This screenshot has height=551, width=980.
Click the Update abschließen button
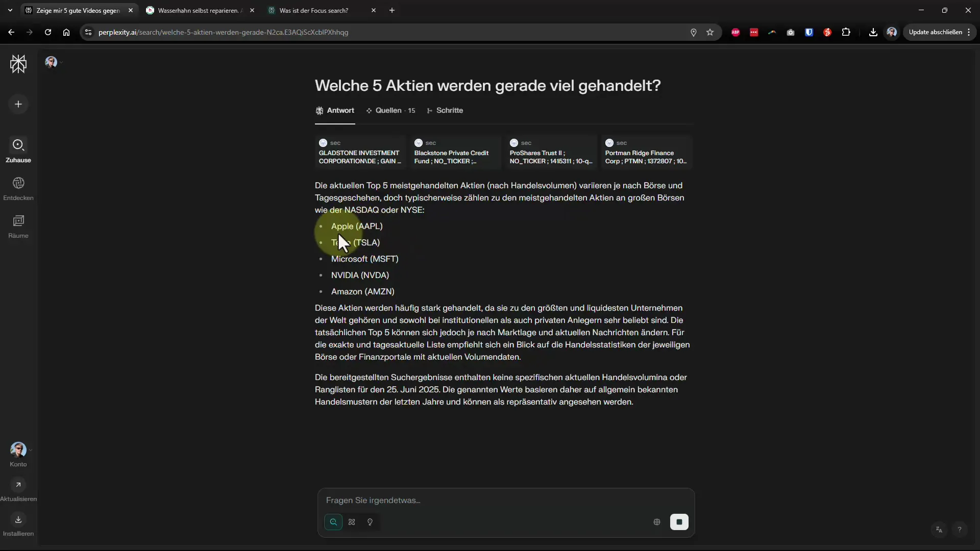935,32
